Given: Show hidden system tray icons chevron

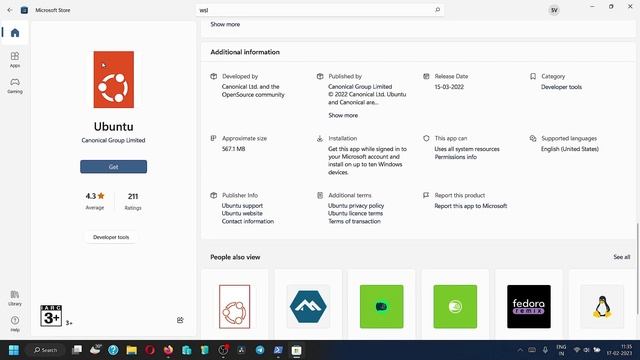Looking at the screenshot, I should coord(520,350).
